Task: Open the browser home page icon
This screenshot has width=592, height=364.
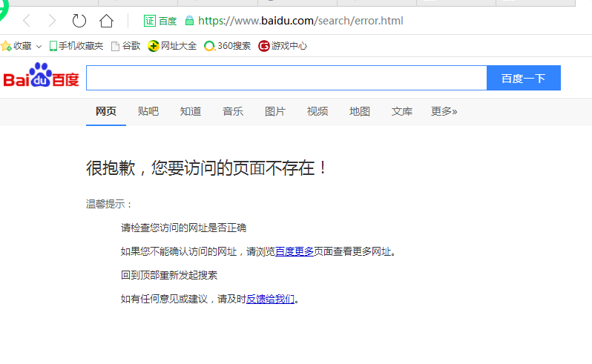Action: coord(106,21)
